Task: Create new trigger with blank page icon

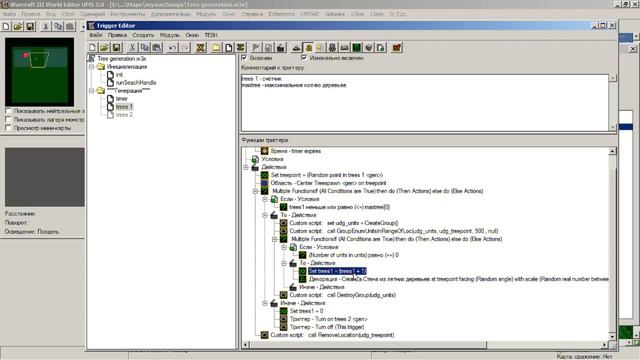Action: click(x=228, y=48)
